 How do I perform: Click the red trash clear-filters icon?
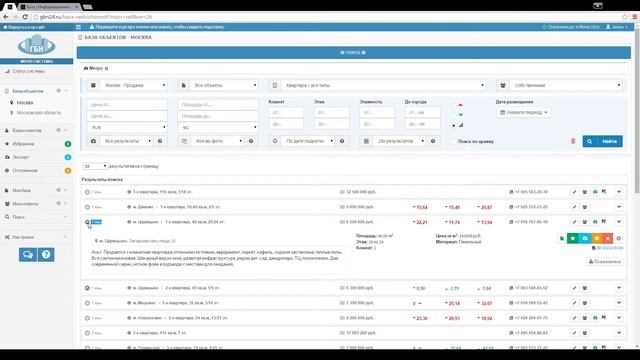(573, 141)
